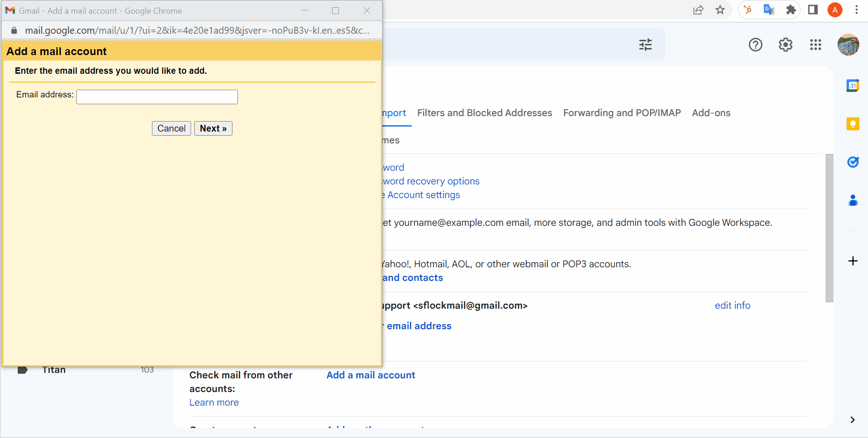
Task: Open Google Keep in the side panel
Action: (853, 124)
